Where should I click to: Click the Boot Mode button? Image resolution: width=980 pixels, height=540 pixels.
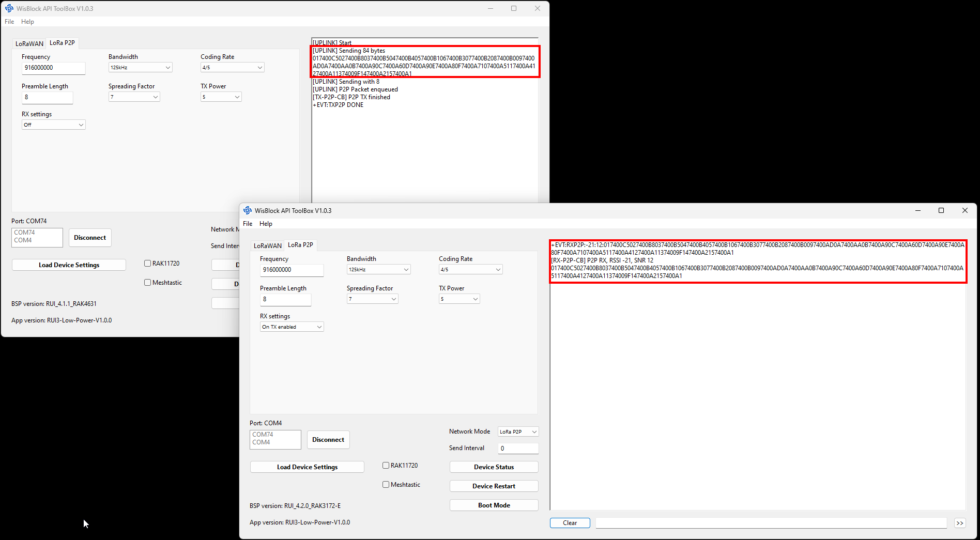pos(494,505)
